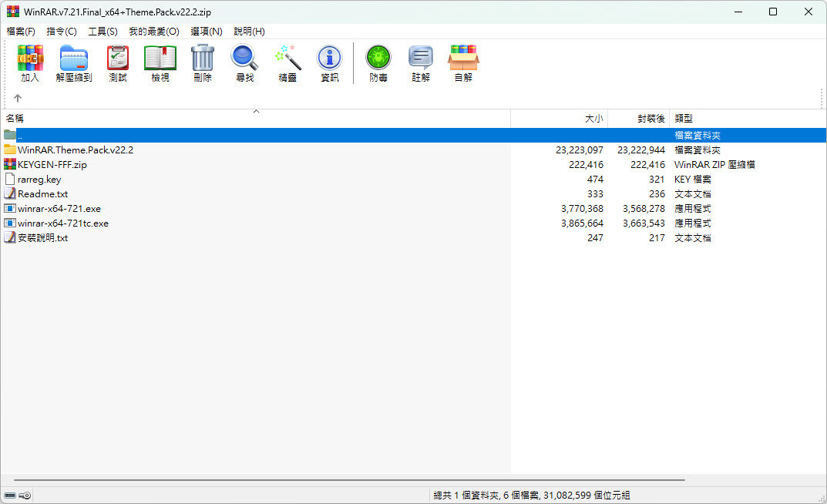Image resolution: width=827 pixels, height=504 pixels.
Task: Select winrar-x64-721.exe file name
Action: tap(59, 209)
